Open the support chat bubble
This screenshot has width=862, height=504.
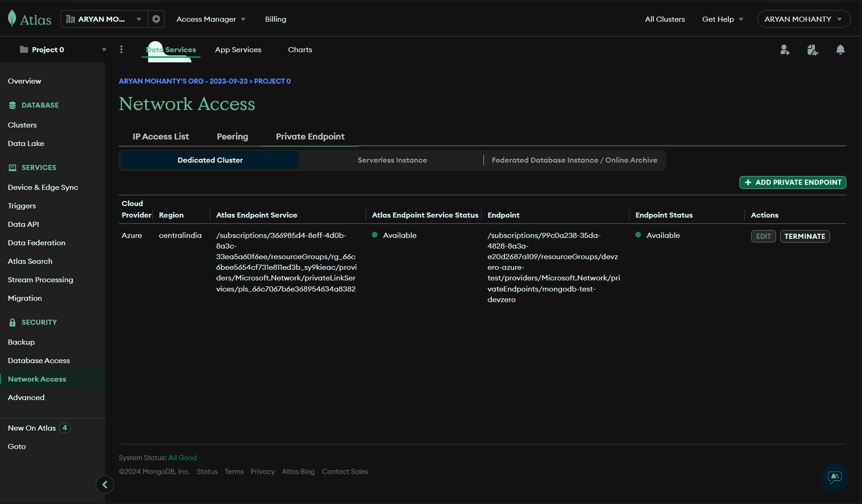click(x=835, y=477)
